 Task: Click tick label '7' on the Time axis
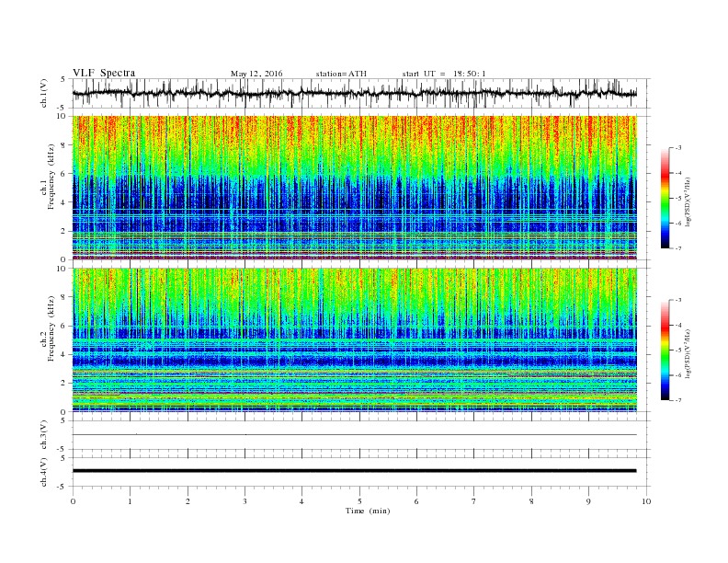point(474,501)
